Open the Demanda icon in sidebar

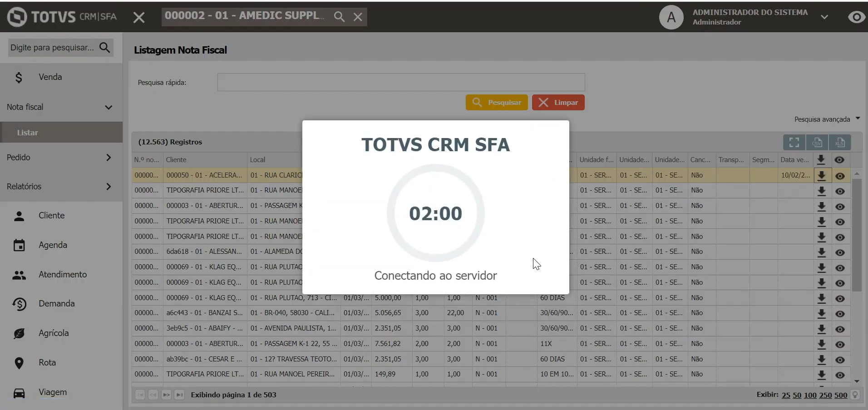click(19, 304)
